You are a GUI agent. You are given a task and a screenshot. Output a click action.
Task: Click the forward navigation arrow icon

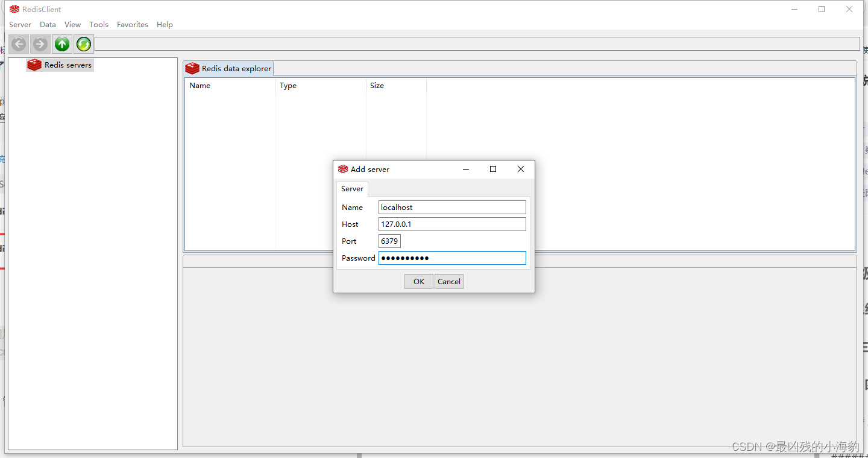coord(40,44)
